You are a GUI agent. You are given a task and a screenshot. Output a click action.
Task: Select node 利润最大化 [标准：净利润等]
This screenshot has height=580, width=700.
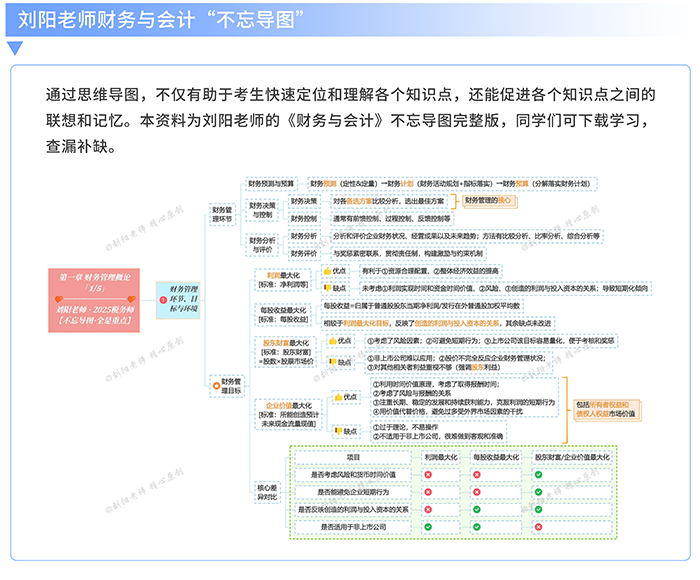tap(283, 280)
